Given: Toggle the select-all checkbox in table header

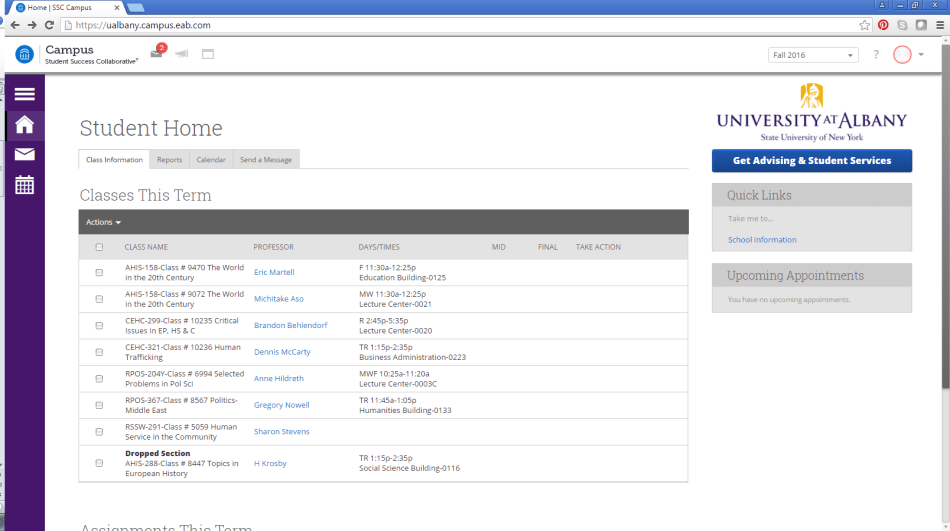Looking at the screenshot, I should point(99,247).
